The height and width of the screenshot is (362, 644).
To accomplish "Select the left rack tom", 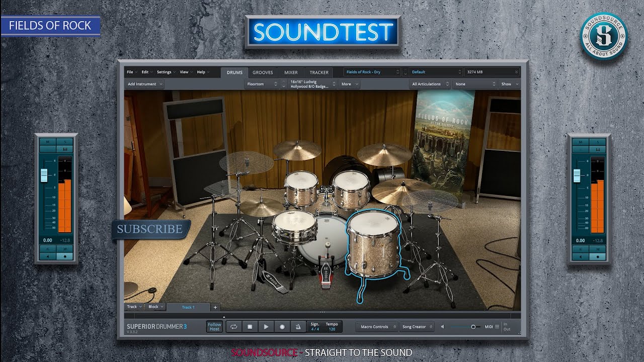I will pyautogui.click(x=301, y=190).
